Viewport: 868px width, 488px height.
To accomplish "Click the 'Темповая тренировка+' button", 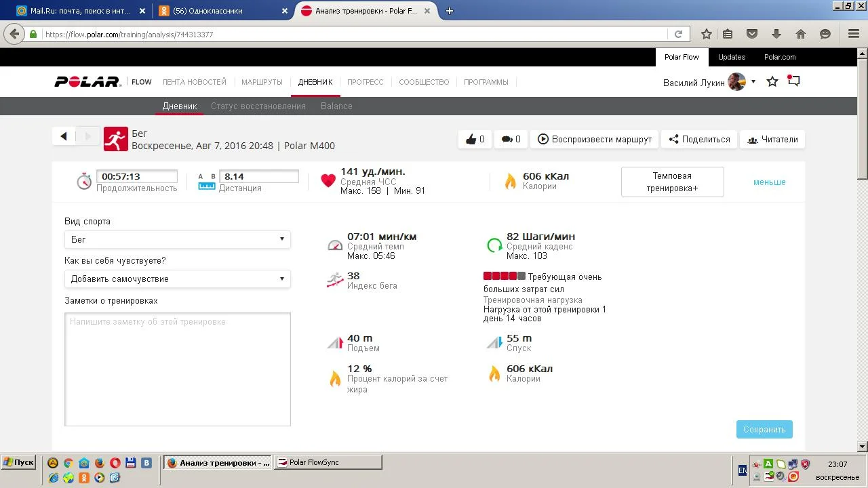I will [672, 182].
